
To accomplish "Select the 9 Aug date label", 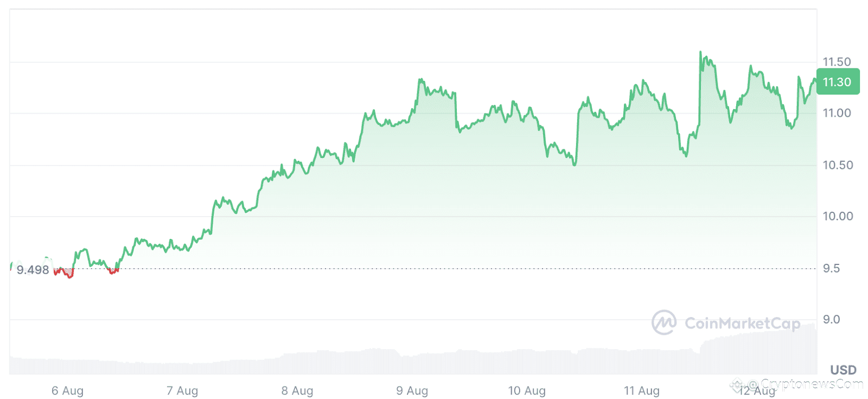I will pos(412,390).
